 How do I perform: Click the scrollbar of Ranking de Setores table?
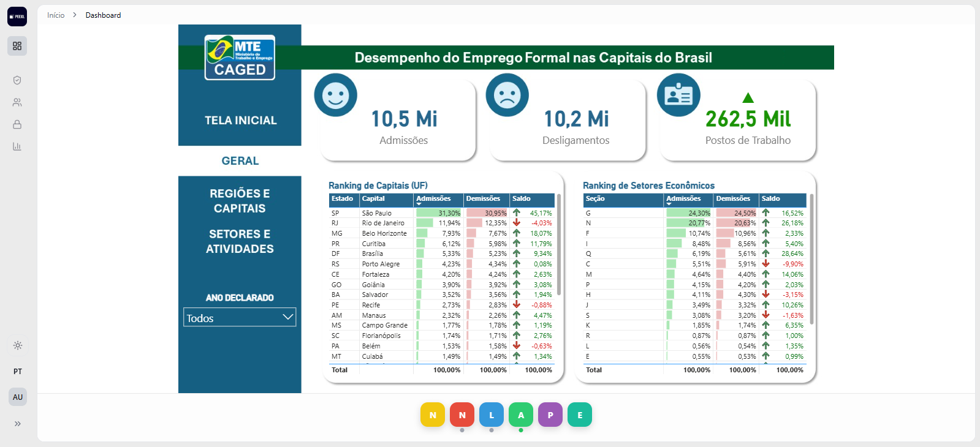[x=811, y=259]
